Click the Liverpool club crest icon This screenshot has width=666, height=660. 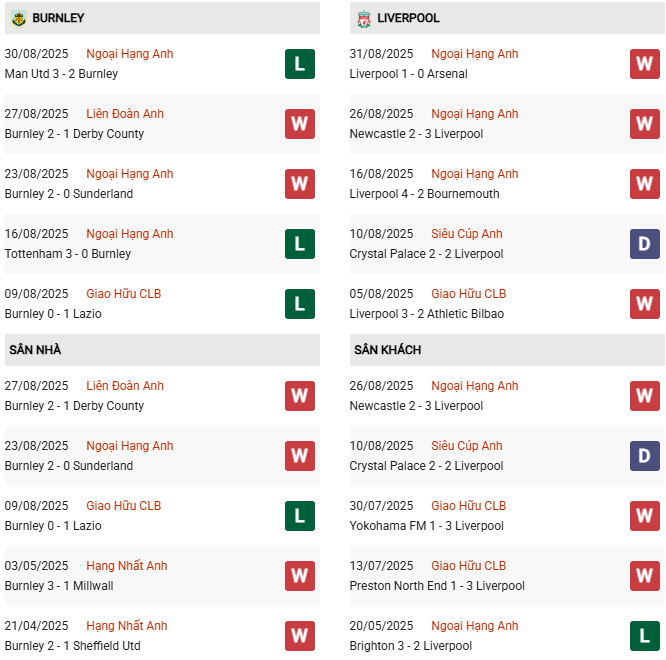(363, 18)
